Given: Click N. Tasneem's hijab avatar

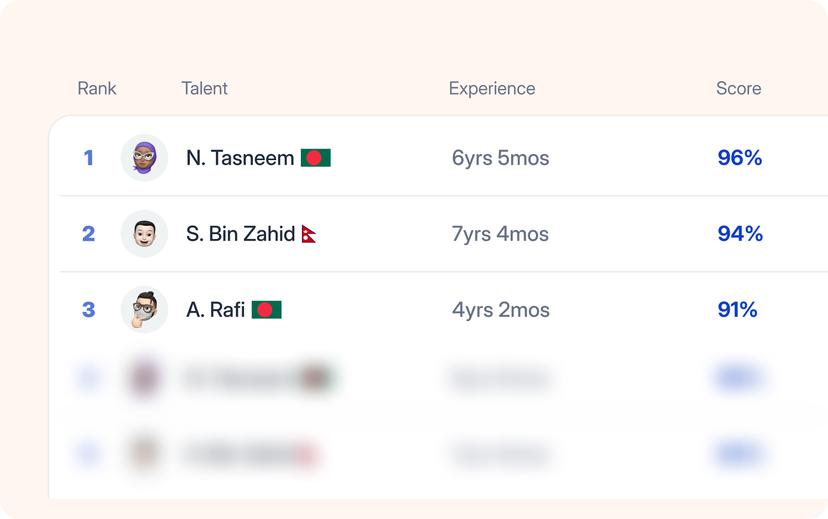Looking at the screenshot, I should point(144,157).
